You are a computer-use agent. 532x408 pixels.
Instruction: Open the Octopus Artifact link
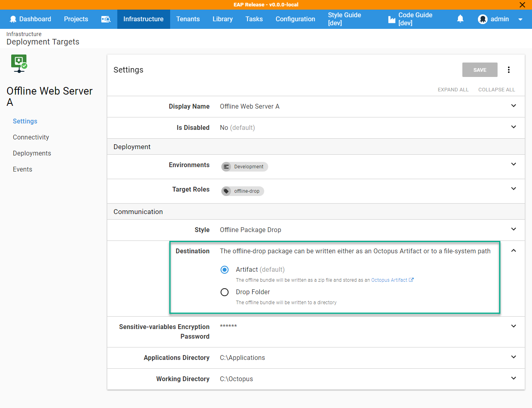coord(392,280)
